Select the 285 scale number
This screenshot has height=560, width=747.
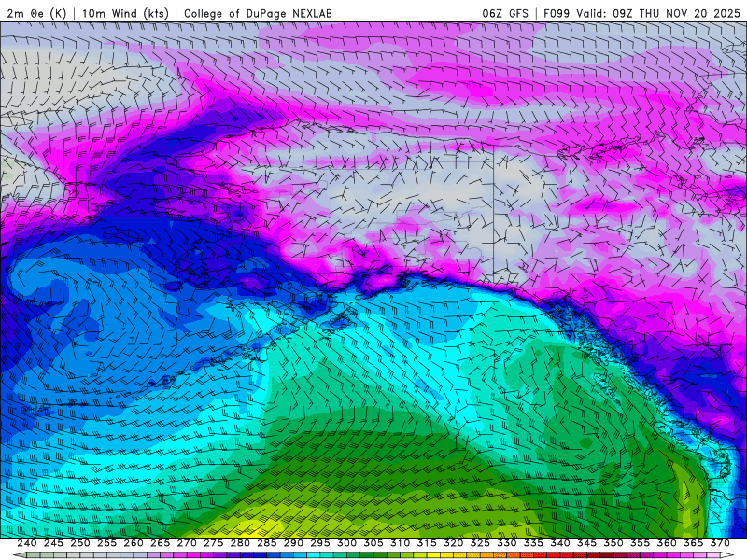pos(267,543)
